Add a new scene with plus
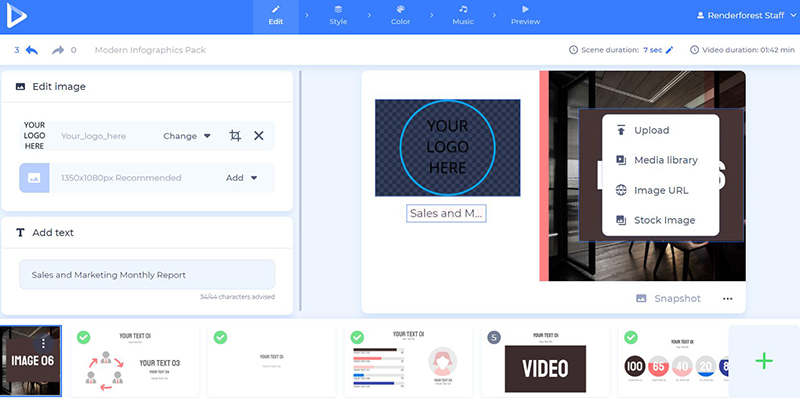Viewport: 800px width, 398px height. (764, 361)
